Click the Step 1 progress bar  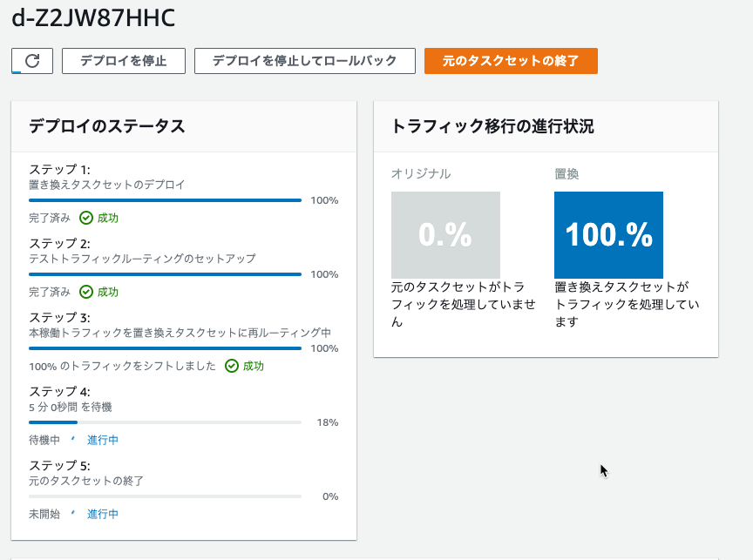(166, 200)
